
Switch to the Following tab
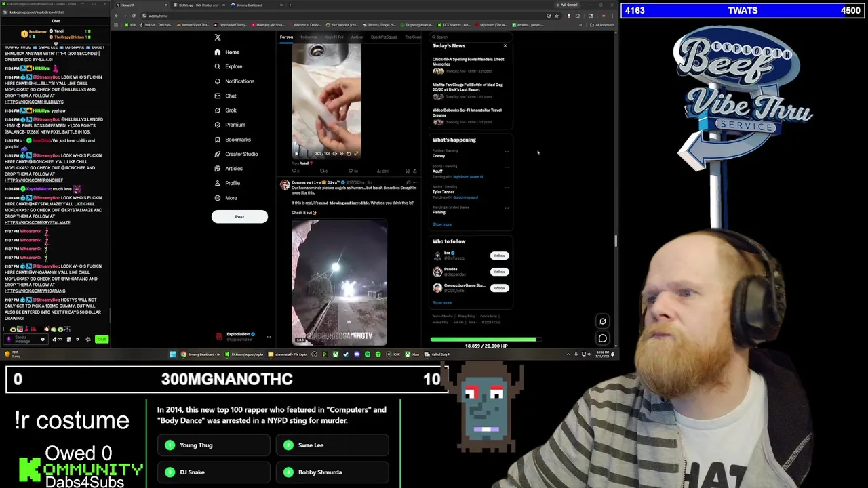click(x=309, y=37)
